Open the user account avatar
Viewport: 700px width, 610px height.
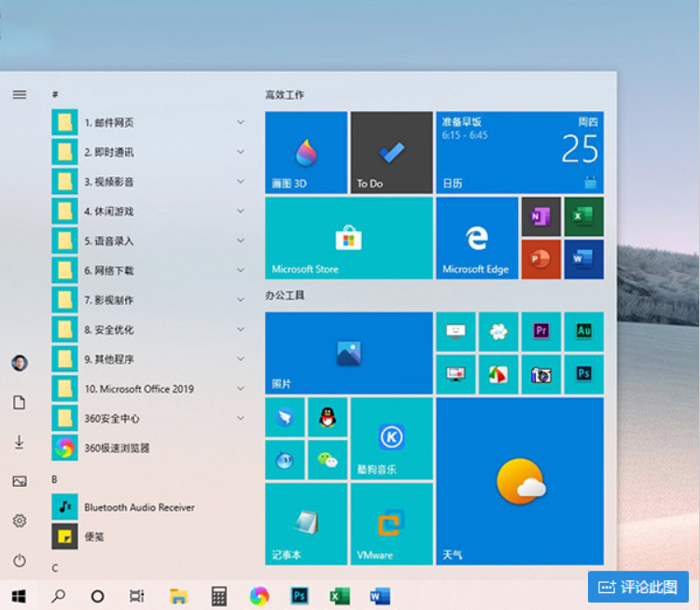20,363
